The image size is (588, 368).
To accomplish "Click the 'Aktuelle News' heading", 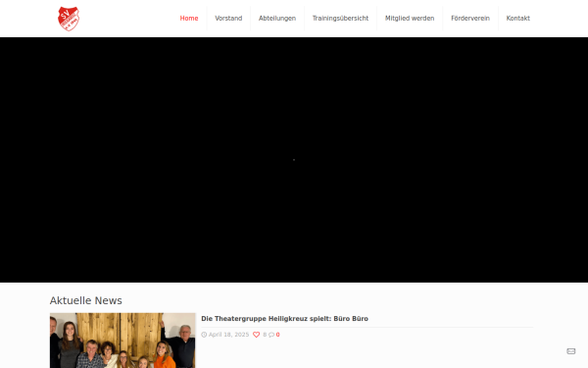I will pos(86,301).
